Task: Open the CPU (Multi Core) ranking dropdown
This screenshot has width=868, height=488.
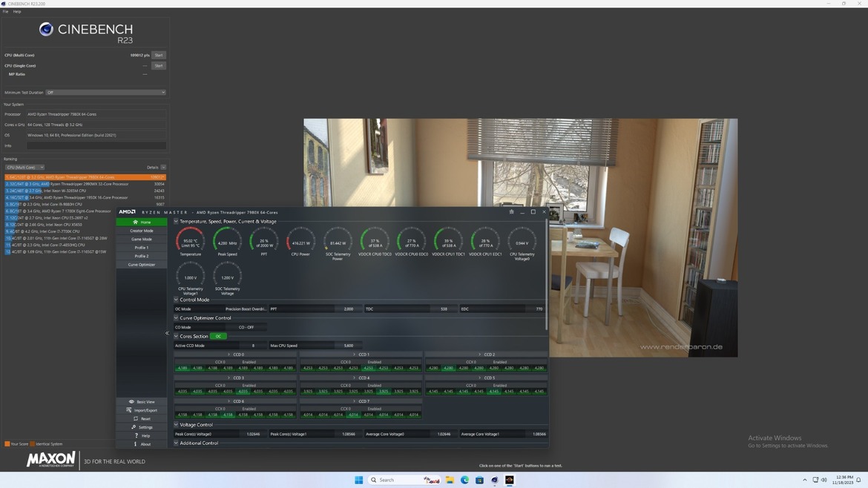Action: click(x=24, y=168)
